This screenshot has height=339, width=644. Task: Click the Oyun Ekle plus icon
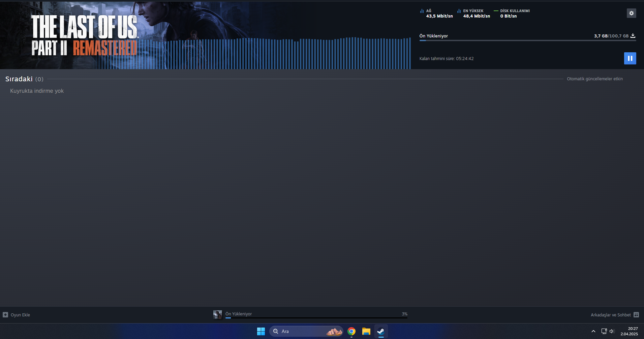coord(5,315)
